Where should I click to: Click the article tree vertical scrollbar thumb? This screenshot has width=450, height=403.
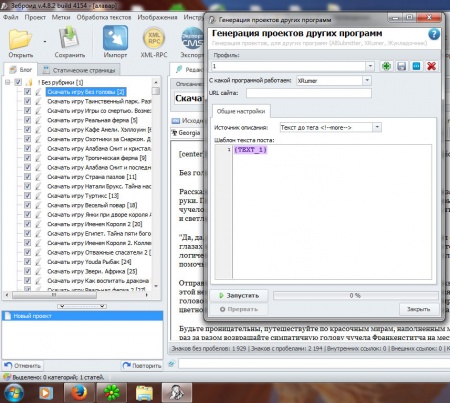pos(156,91)
